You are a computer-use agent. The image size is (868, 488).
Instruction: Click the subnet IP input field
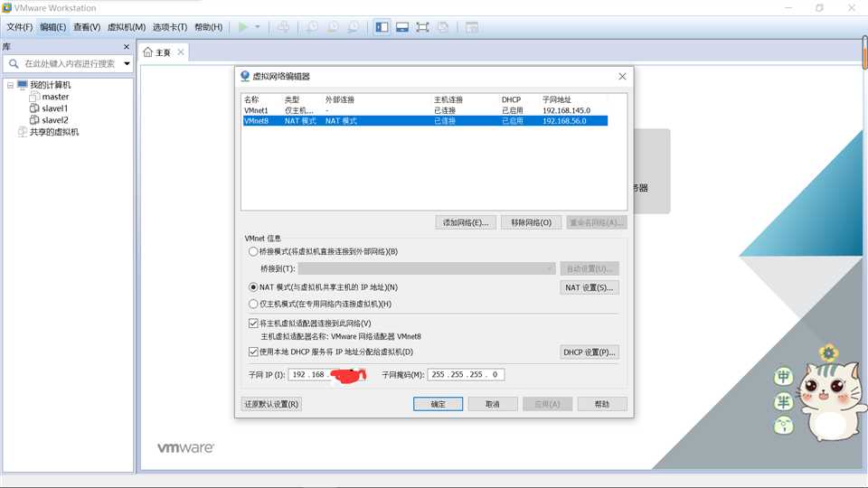(x=326, y=374)
